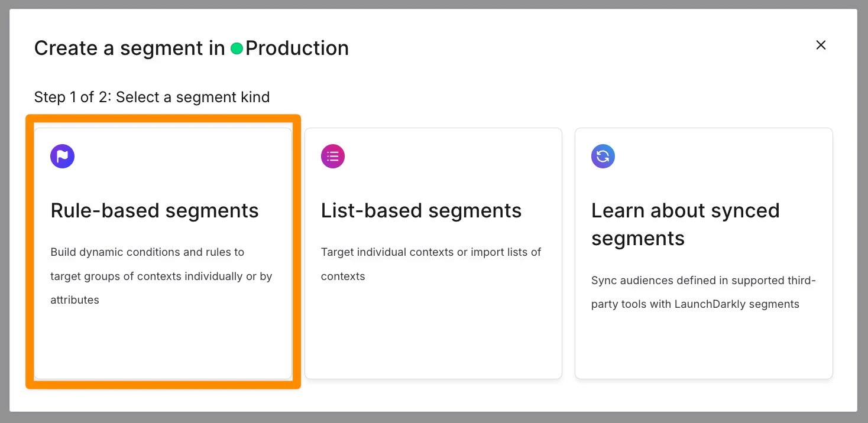Click the Step 1 of 2 header
The image size is (868, 423).
coord(151,97)
